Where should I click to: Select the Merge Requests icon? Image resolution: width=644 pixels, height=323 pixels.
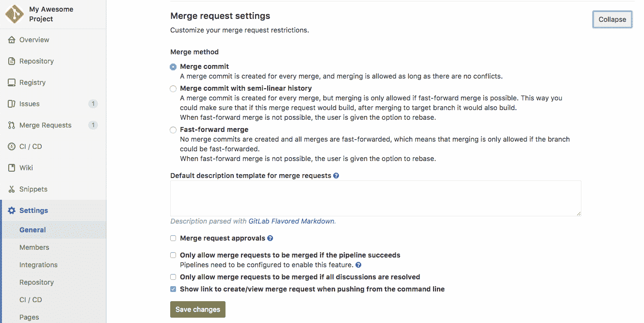tap(11, 125)
